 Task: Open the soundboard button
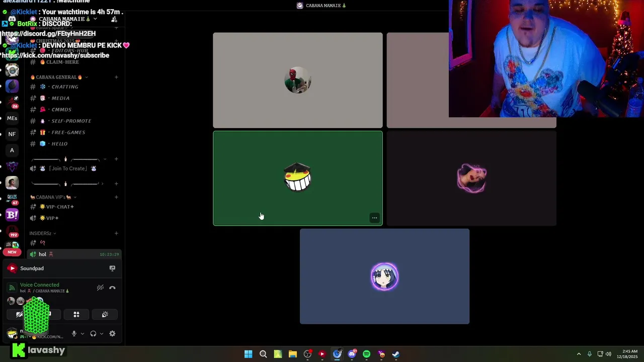click(105, 314)
